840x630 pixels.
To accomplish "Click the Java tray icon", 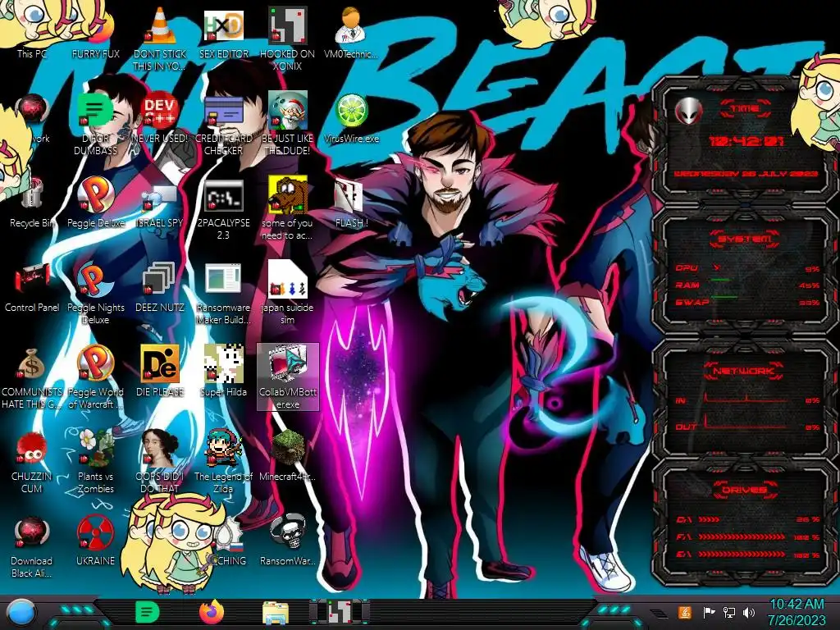I will click(685, 612).
